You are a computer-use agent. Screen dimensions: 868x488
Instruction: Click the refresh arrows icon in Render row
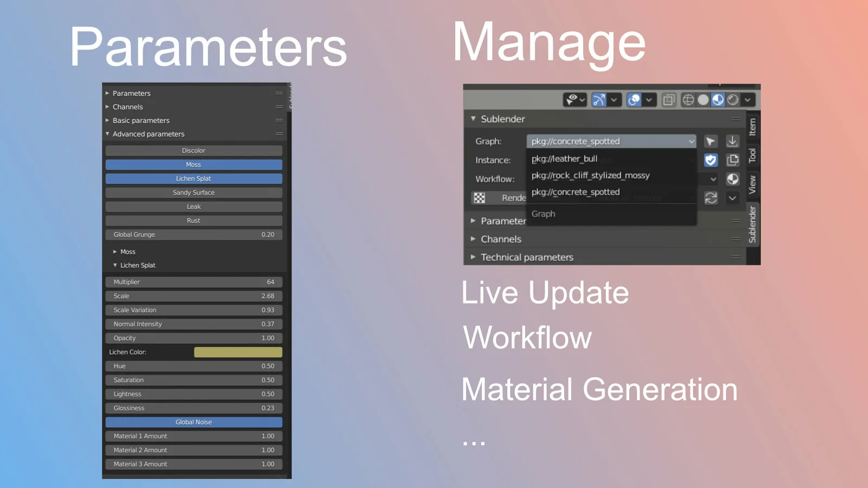click(x=711, y=198)
